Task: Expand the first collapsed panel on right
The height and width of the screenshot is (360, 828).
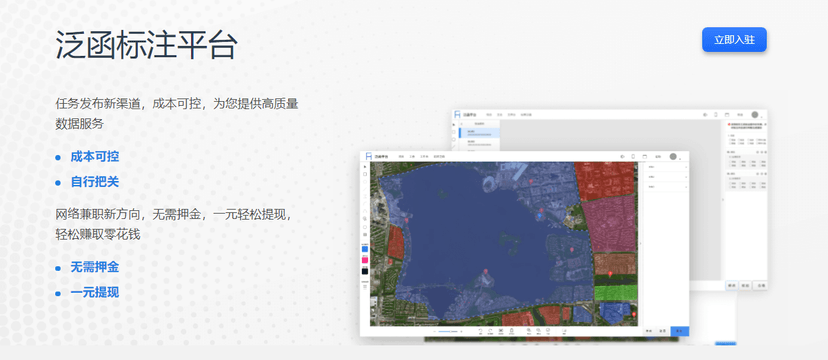Action: coord(666,167)
